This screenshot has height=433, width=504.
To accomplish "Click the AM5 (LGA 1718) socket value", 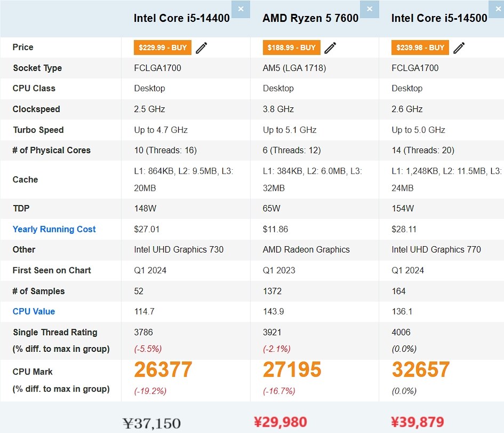I will 294,68.
